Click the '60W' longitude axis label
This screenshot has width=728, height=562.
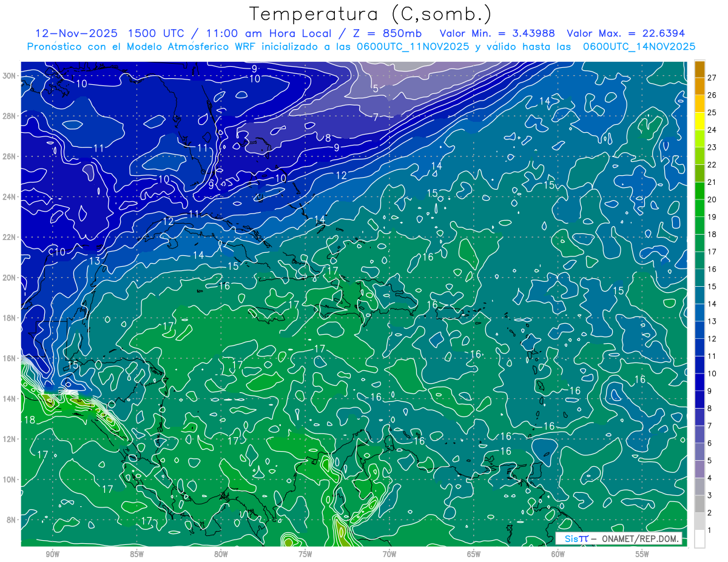(558, 554)
